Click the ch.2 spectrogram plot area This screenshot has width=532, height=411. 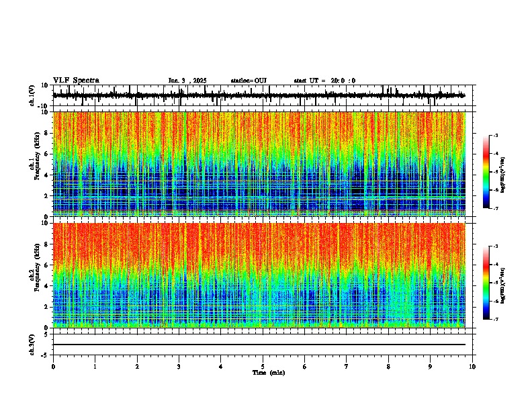click(x=259, y=275)
